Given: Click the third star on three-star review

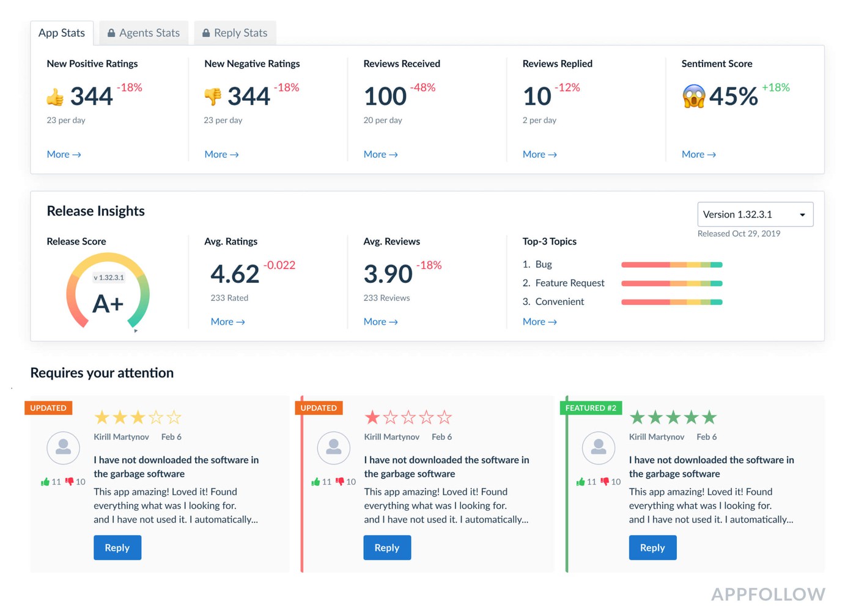Looking at the screenshot, I should (x=138, y=417).
